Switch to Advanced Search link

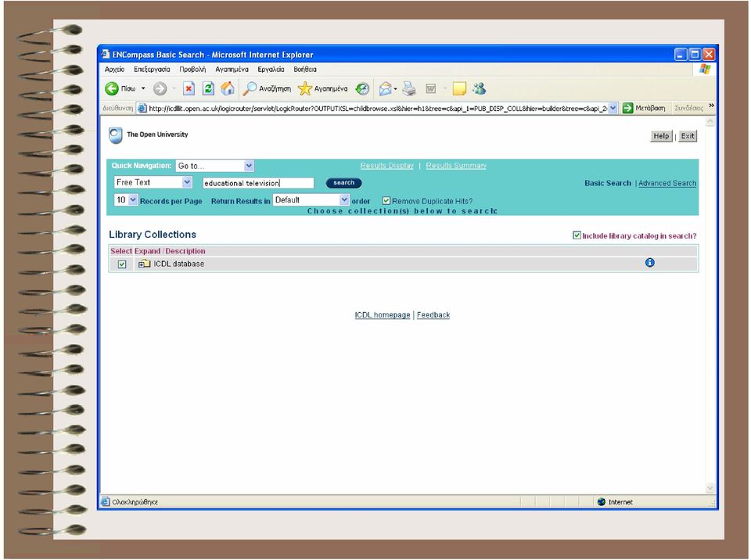[x=667, y=183]
